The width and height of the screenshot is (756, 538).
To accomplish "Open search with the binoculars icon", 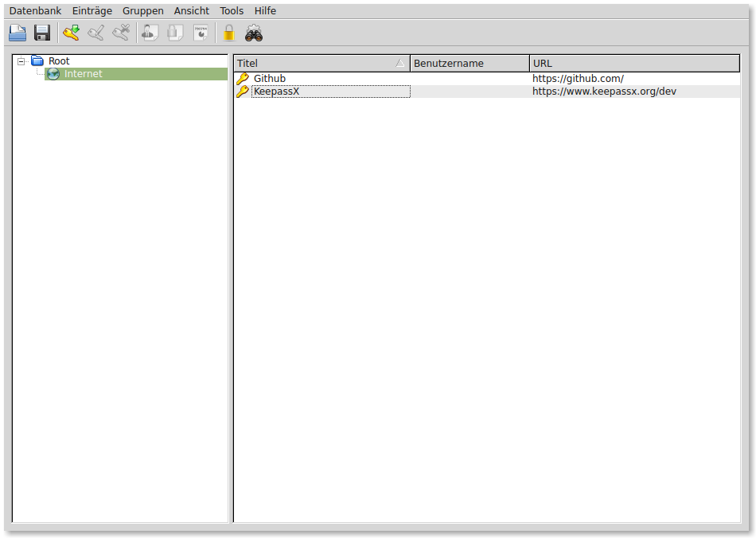I will click(x=254, y=33).
